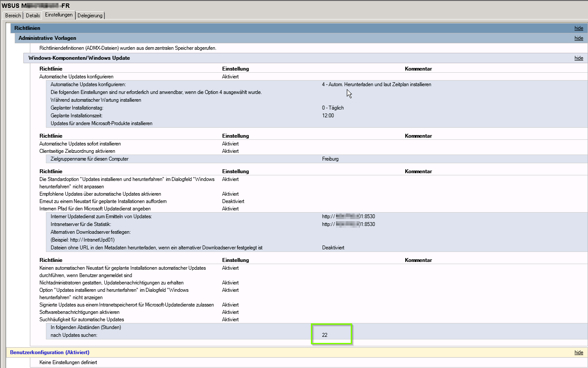The height and width of the screenshot is (368, 588).
Task: Select 'Keine Einstellungen definiert' text
Action: [68, 362]
